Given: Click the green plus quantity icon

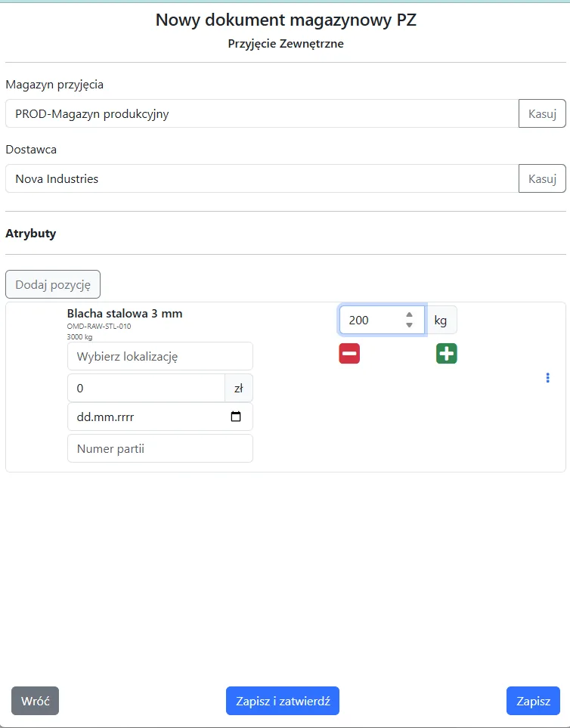Looking at the screenshot, I should pyautogui.click(x=447, y=353).
